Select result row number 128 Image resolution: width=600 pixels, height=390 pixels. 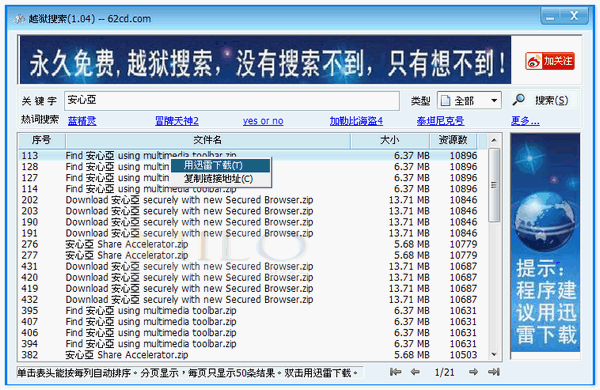253,167
